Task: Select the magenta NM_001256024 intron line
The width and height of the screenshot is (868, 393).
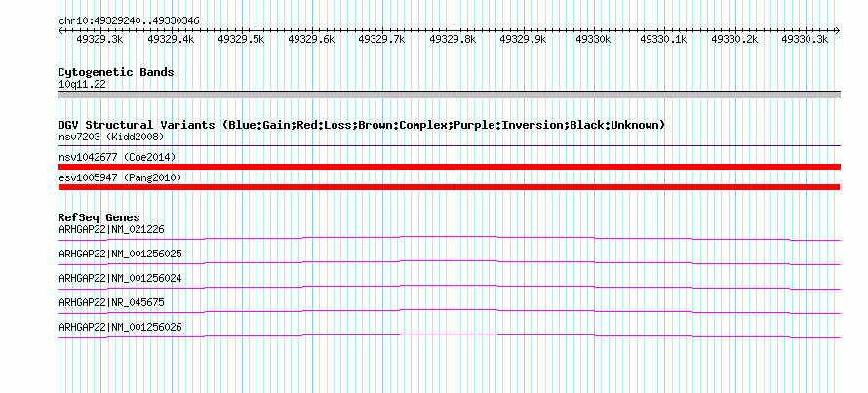Action: [449, 287]
